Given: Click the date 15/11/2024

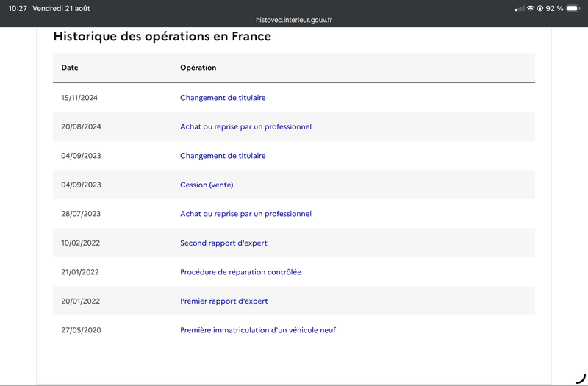Looking at the screenshot, I should (79, 98).
